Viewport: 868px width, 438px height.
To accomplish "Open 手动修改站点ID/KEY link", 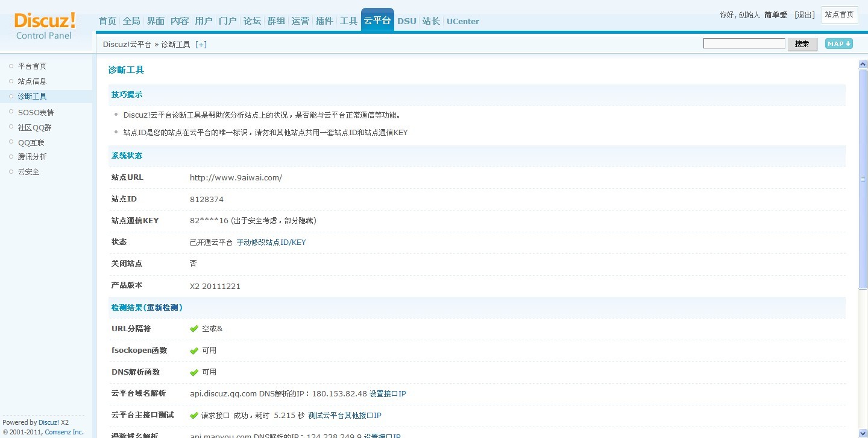I will point(271,243).
